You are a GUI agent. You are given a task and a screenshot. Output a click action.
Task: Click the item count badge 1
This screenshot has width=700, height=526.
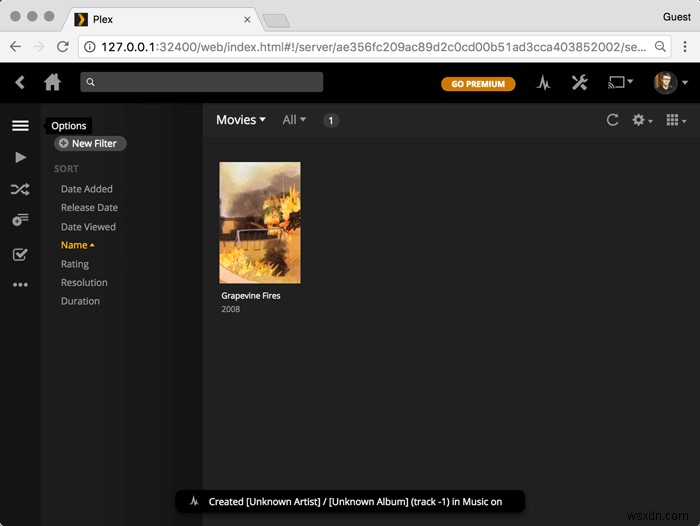click(x=330, y=120)
